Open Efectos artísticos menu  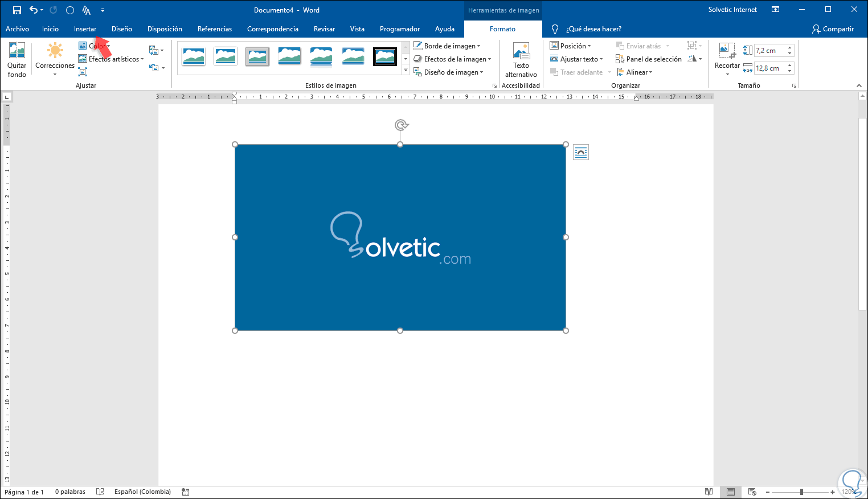coord(111,59)
